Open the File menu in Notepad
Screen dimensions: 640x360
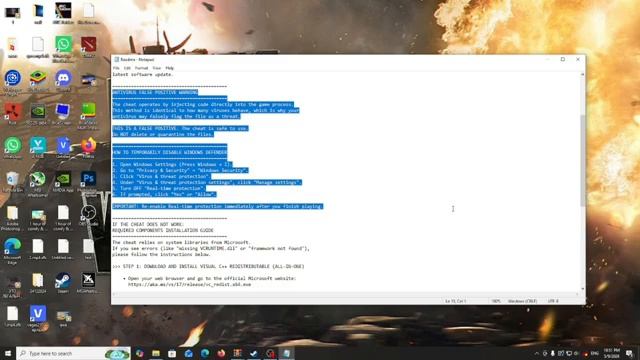[x=116, y=68]
